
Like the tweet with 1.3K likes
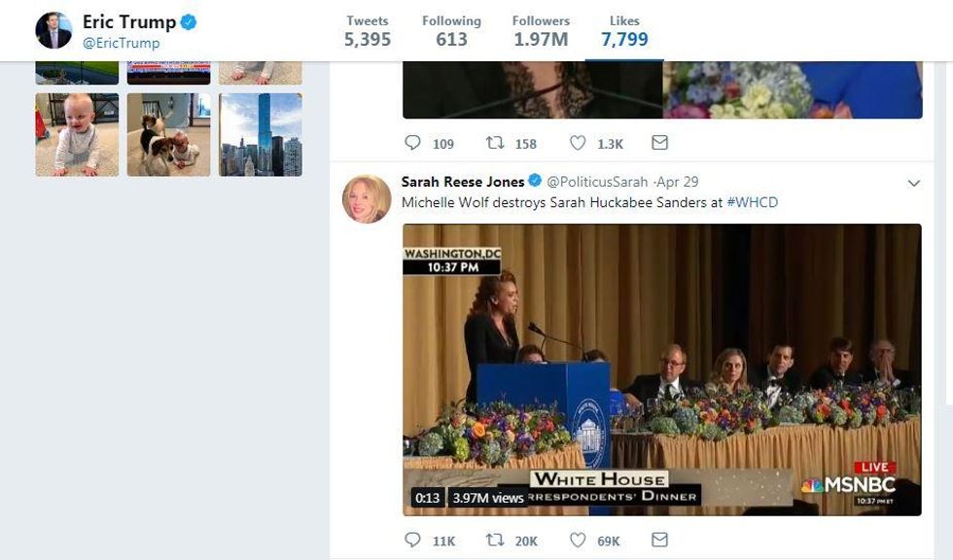tap(578, 143)
